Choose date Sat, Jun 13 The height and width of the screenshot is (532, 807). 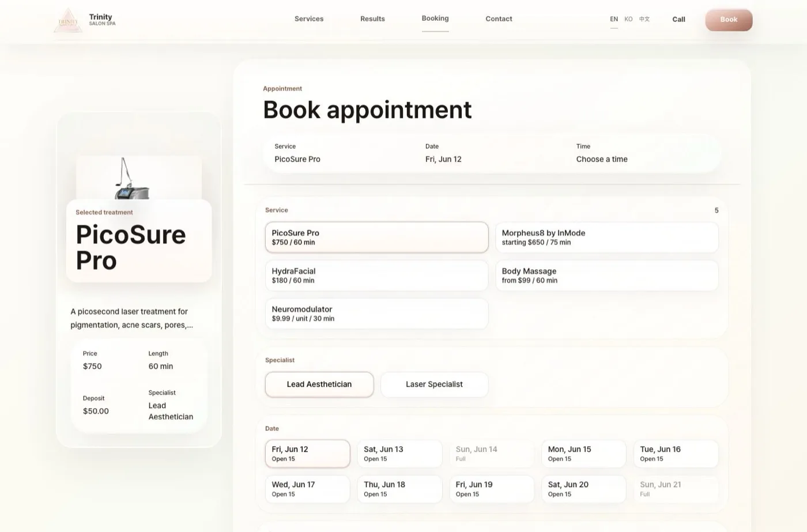[x=399, y=454]
